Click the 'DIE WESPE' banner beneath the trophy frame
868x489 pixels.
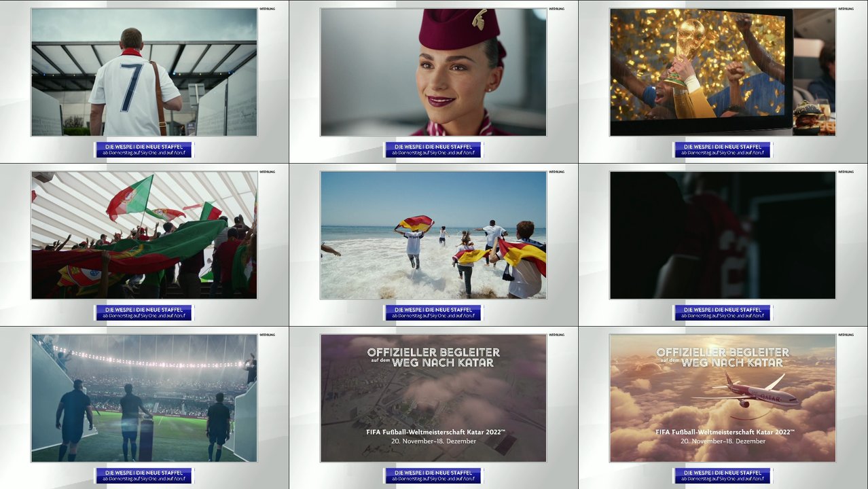723,149
